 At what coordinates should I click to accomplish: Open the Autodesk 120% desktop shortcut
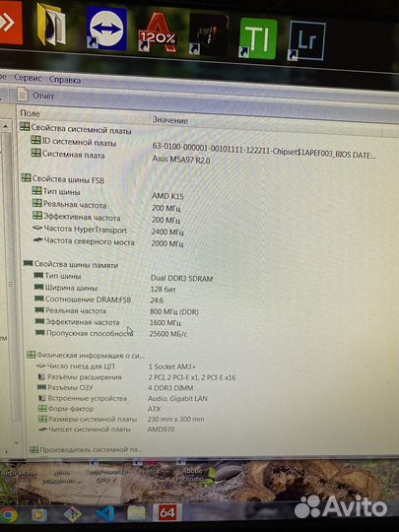coord(158,33)
